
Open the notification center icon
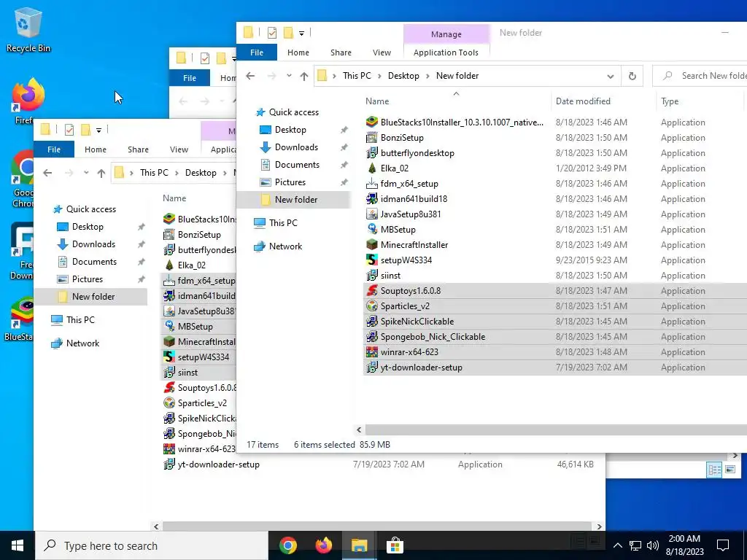click(x=723, y=545)
